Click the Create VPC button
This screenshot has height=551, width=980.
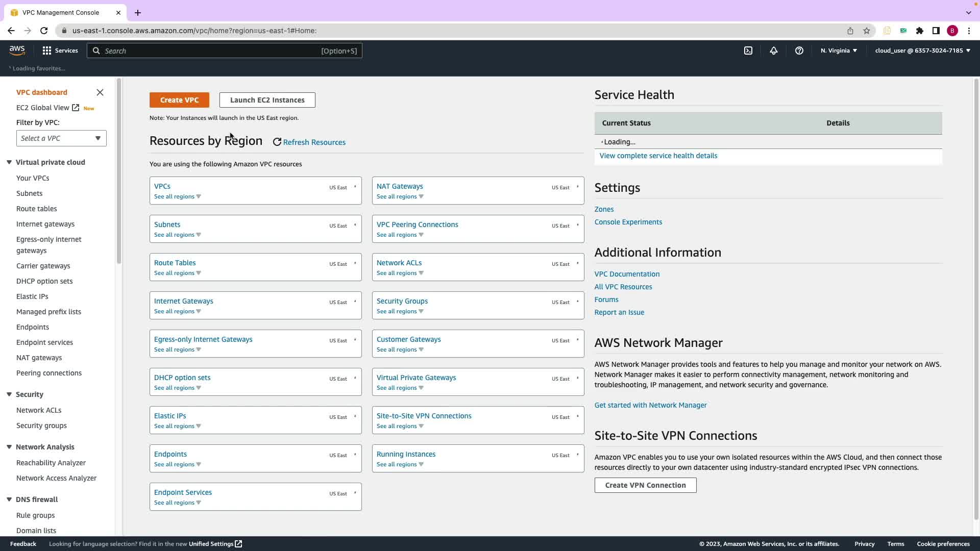pyautogui.click(x=179, y=100)
